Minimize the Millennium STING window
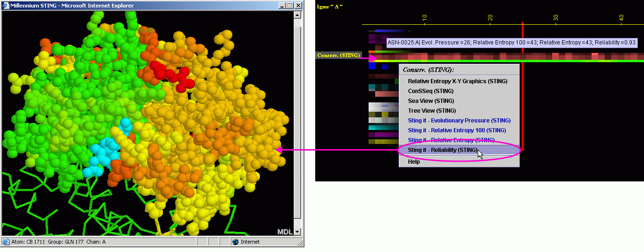Screen dimensions: 644x252 (281, 6)
